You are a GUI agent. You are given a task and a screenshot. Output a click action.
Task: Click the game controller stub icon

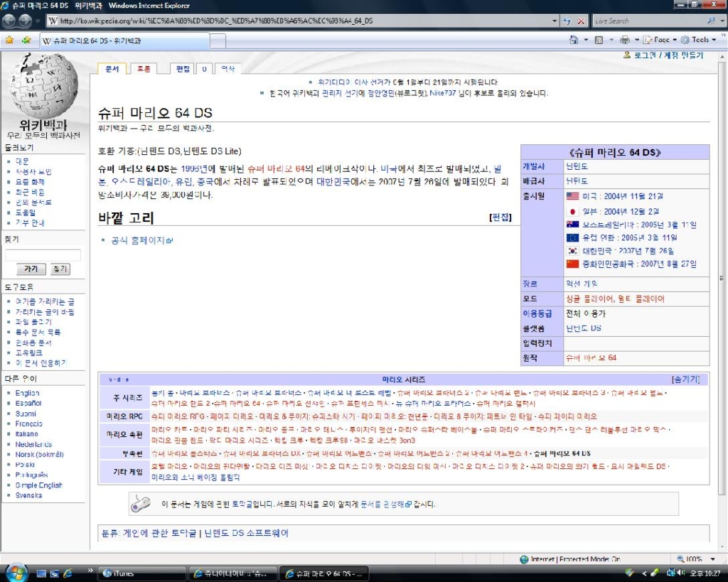point(141,504)
